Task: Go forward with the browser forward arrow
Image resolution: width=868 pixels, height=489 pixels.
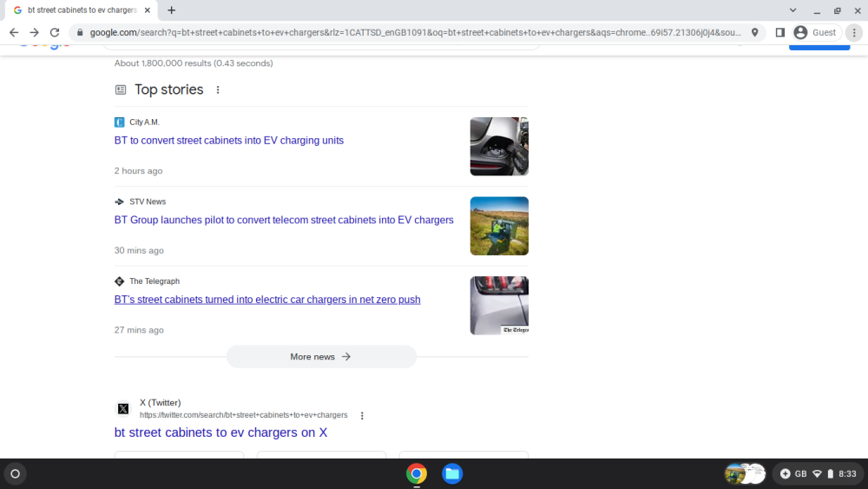Action: coord(35,33)
